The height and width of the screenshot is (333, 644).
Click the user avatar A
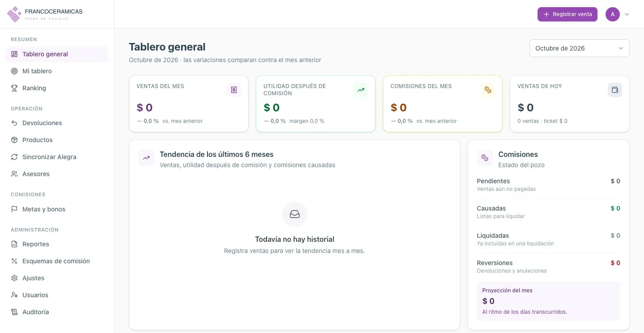[613, 14]
